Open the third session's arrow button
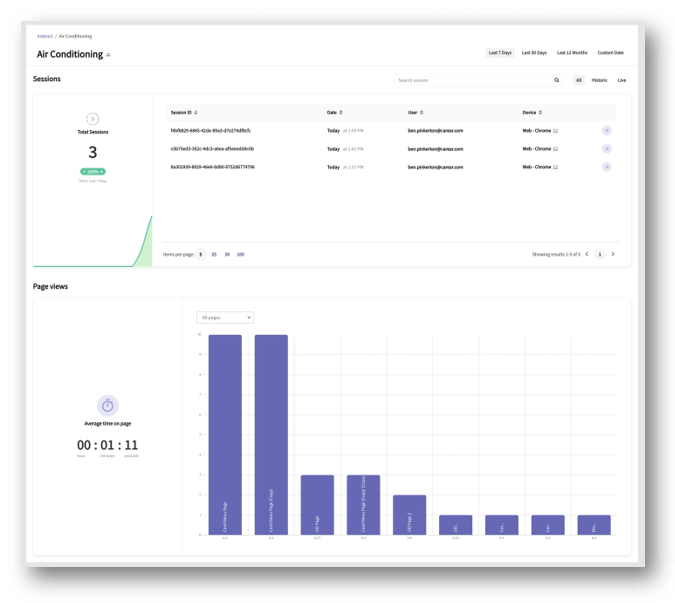The width and height of the screenshot is (675, 603). [x=607, y=167]
